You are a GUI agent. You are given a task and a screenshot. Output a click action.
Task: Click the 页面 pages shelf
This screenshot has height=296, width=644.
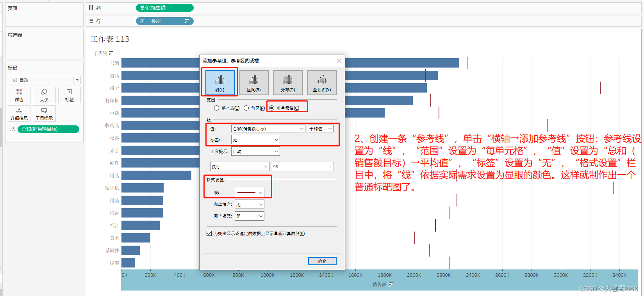pos(44,14)
